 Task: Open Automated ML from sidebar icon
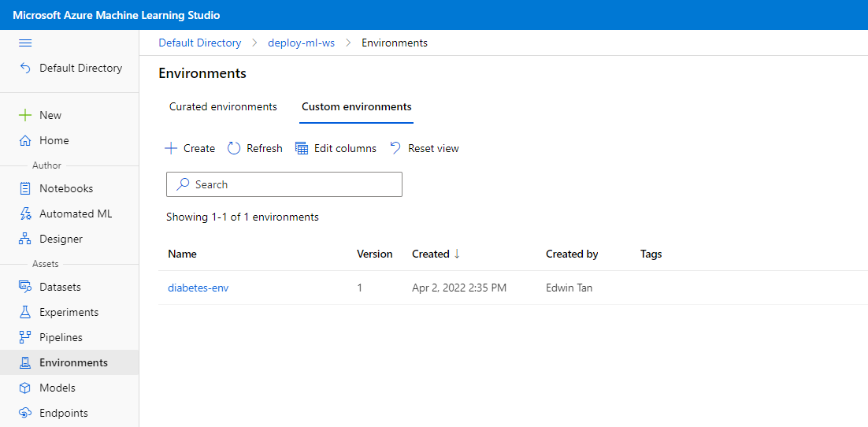25,213
